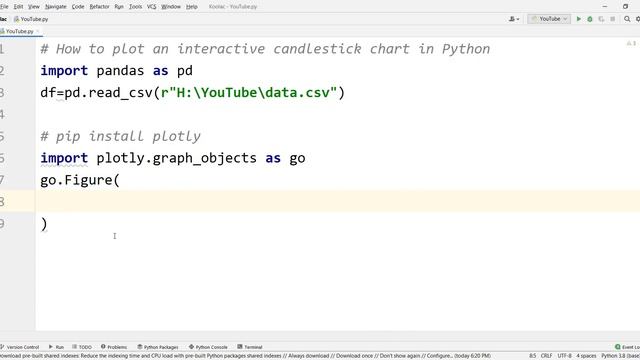Open the Tools menu
The image size is (640, 360).
(x=136, y=7)
